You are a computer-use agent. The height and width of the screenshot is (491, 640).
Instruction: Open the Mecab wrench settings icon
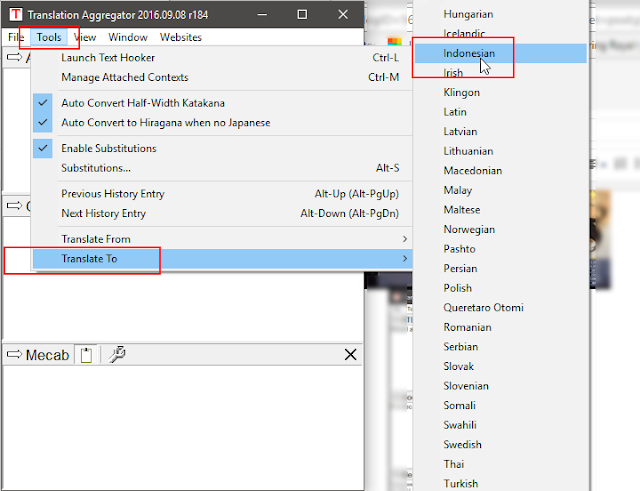[117, 354]
